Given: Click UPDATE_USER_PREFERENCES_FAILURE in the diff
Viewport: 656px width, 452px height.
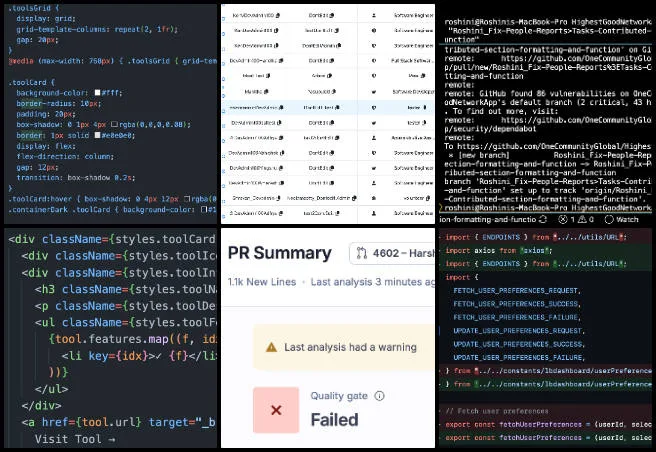Looking at the screenshot, I should click(x=519, y=357).
